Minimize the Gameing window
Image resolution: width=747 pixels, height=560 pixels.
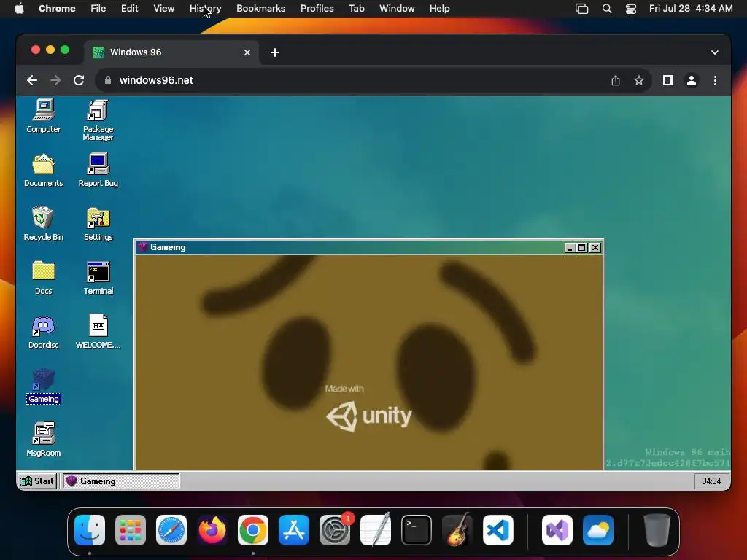(569, 248)
